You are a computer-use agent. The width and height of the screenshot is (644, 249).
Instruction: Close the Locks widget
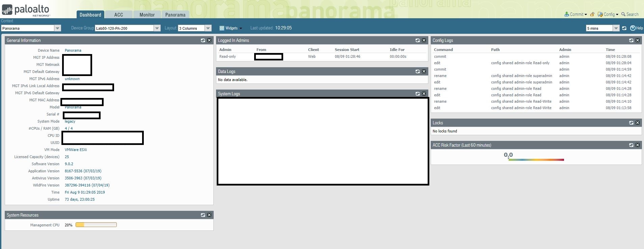point(638,123)
